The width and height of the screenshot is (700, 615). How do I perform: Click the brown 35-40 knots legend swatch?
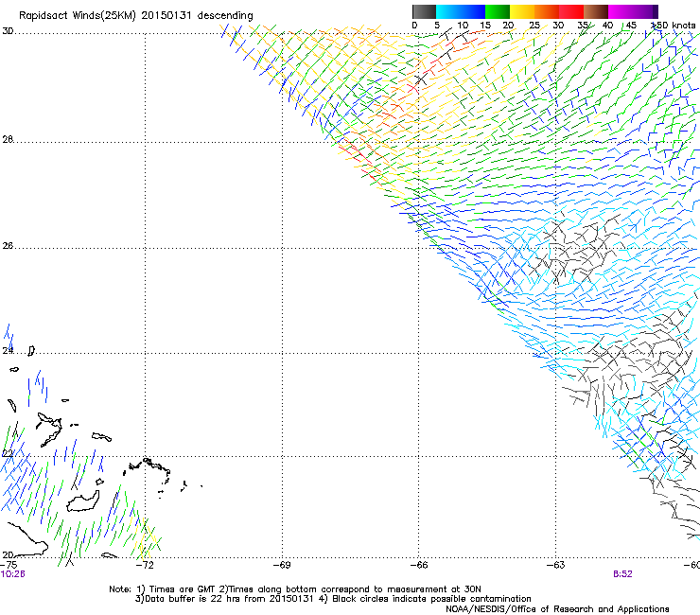pyautogui.click(x=596, y=11)
